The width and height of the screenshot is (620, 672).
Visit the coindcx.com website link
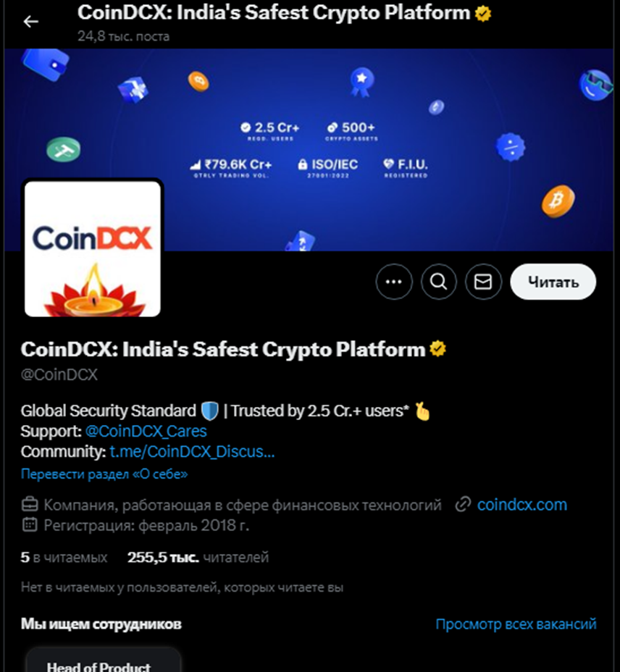tap(521, 505)
